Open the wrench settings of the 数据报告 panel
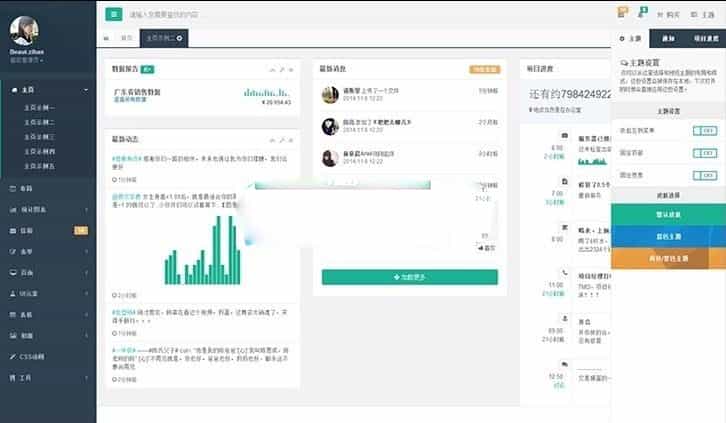This screenshot has width=726, height=423. (x=282, y=70)
